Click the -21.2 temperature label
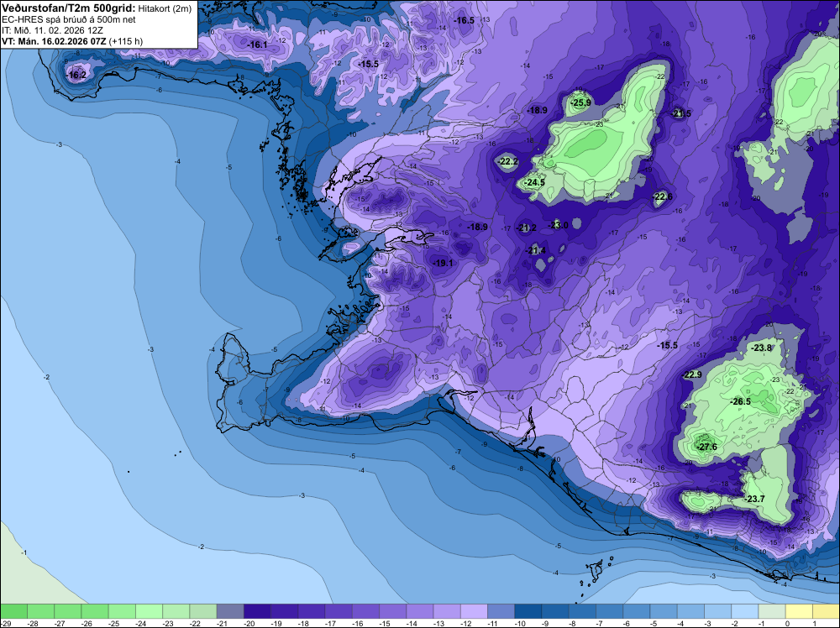 point(526,228)
